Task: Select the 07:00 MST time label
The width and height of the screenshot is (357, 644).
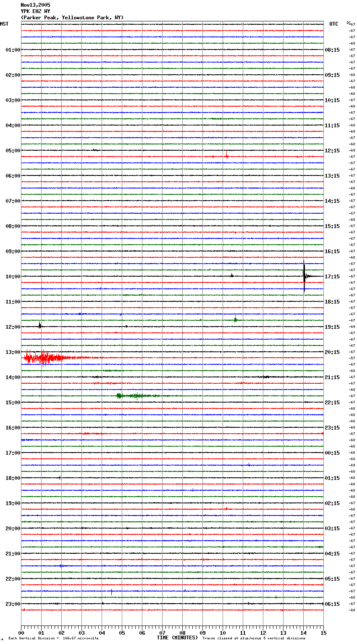Action: pos(13,201)
